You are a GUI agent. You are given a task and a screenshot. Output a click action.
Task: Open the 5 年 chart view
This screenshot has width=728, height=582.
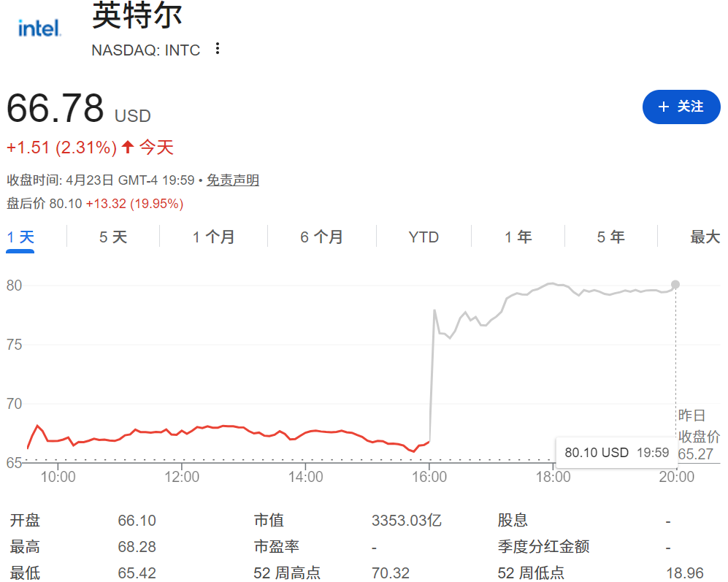(611, 237)
